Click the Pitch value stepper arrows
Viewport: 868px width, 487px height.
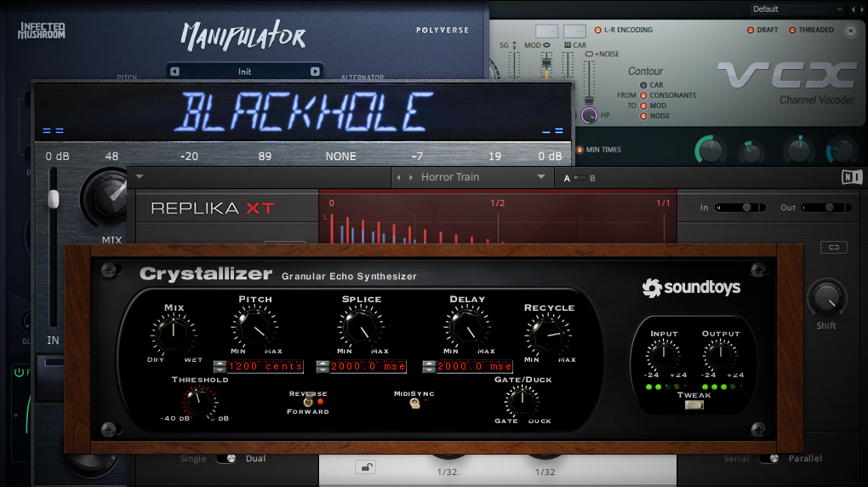pos(220,366)
